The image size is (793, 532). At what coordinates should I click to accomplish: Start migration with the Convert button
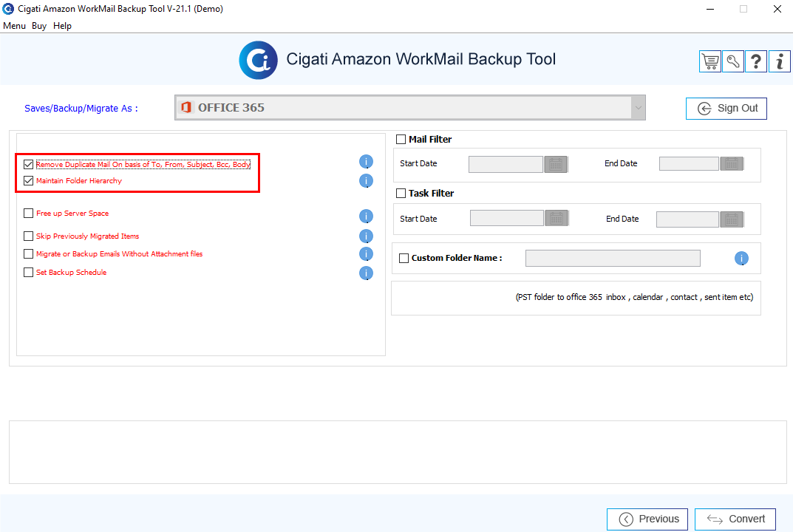click(735, 519)
